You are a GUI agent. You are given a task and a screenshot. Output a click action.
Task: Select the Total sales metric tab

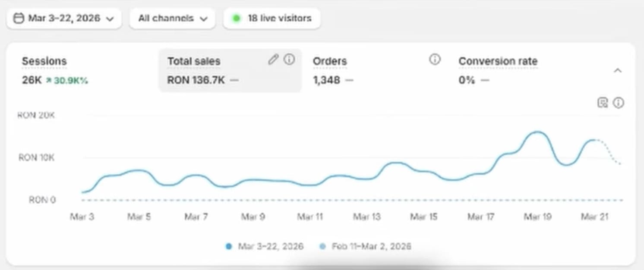click(x=230, y=70)
